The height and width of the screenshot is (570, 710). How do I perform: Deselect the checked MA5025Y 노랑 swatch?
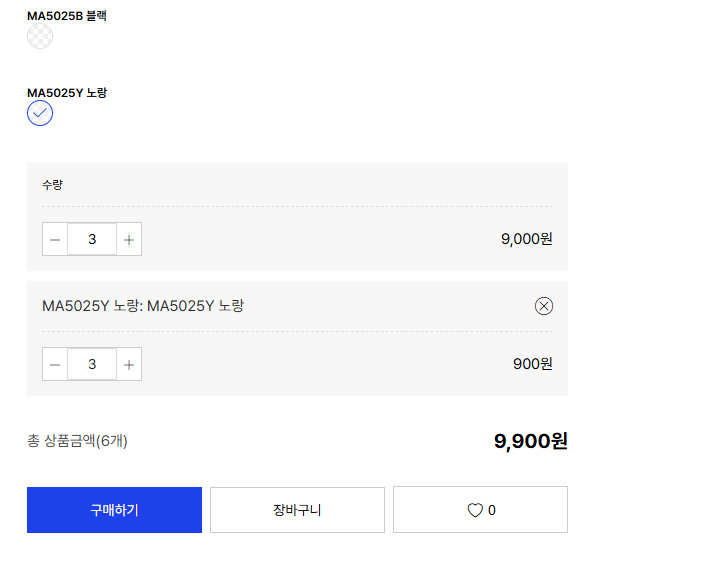point(40,113)
